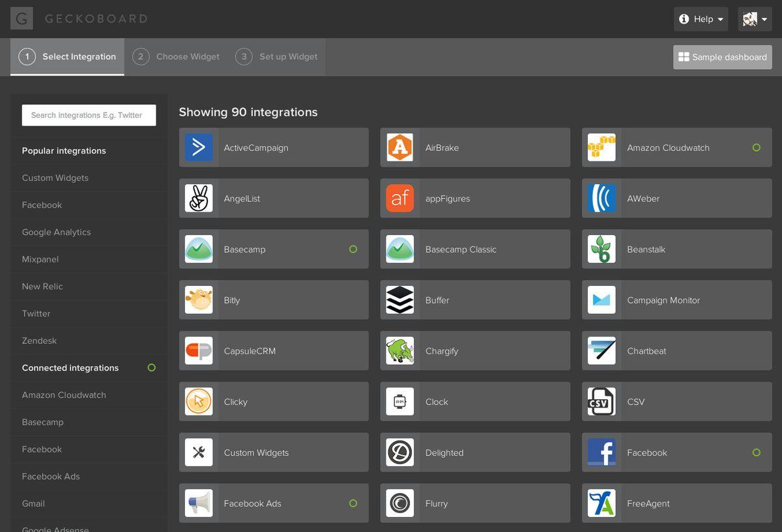Click the CSV file icon
Screen dimensions: 782x532
[x=601, y=402]
